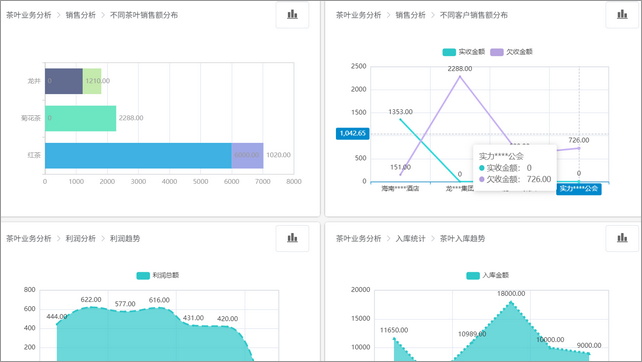Image resolution: width=642 pixels, height=362 pixels.
Task: Click the 622.00 point on profit trend
Action: coord(91,307)
